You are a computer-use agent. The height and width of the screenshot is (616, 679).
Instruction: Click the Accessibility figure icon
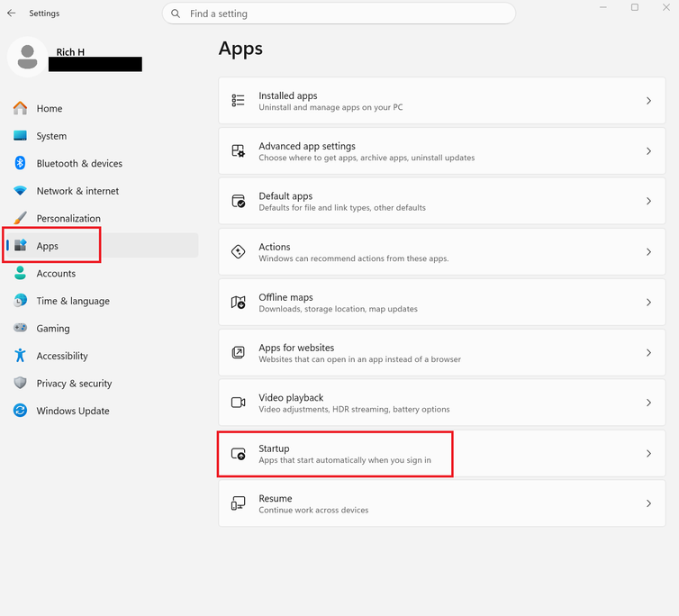pos(20,355)
